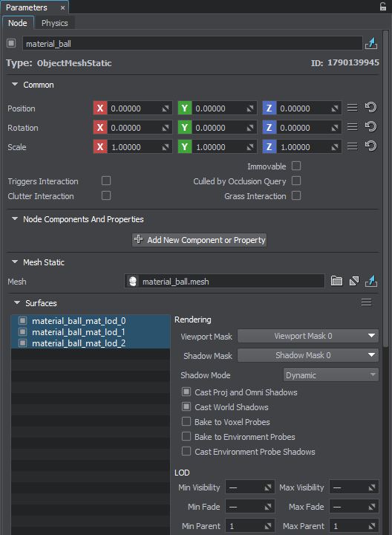
Task: Click the expand arrow icon beside the mesh field
Action: (x=354, y=281)
